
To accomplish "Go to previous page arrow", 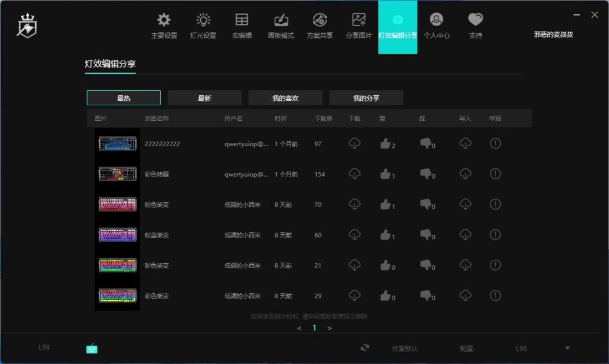I will tap(299, 329).
